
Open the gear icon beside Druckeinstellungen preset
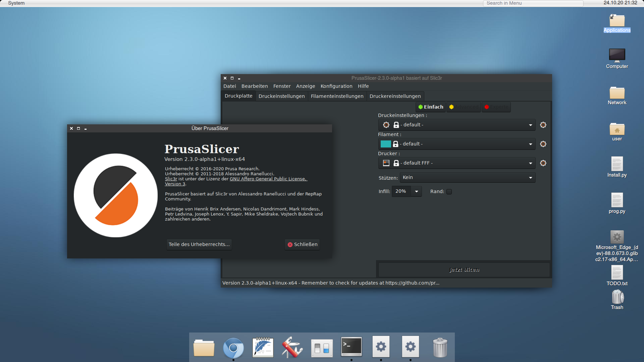pos(543,125)
